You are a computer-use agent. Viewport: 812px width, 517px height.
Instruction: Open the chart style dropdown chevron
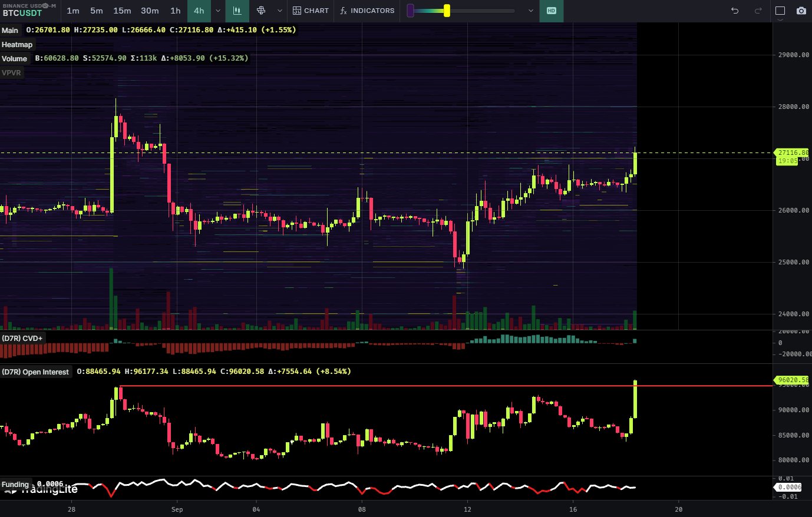tap(279, 11)
